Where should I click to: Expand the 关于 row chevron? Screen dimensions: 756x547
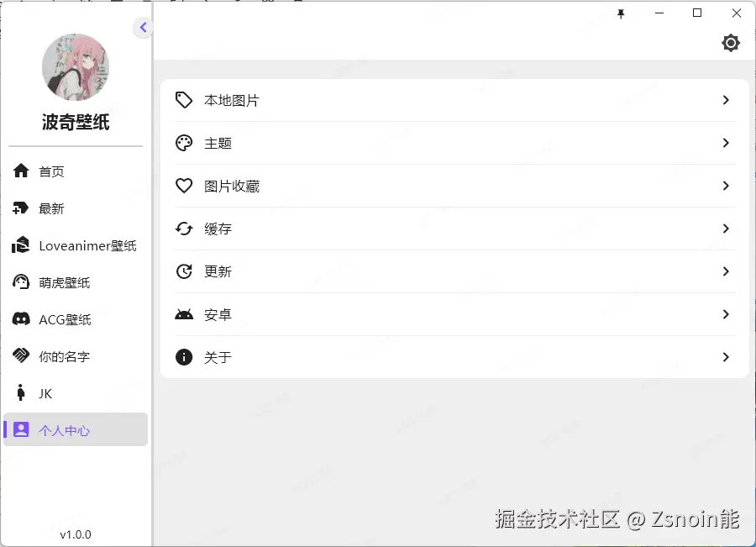[726, 357]
